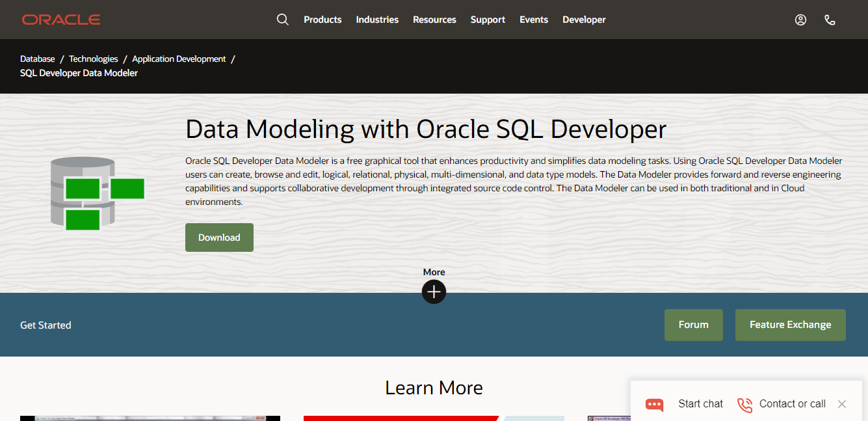Click the 'Data Modeling with Oracle SQL Developer' title

coord(426,129)
